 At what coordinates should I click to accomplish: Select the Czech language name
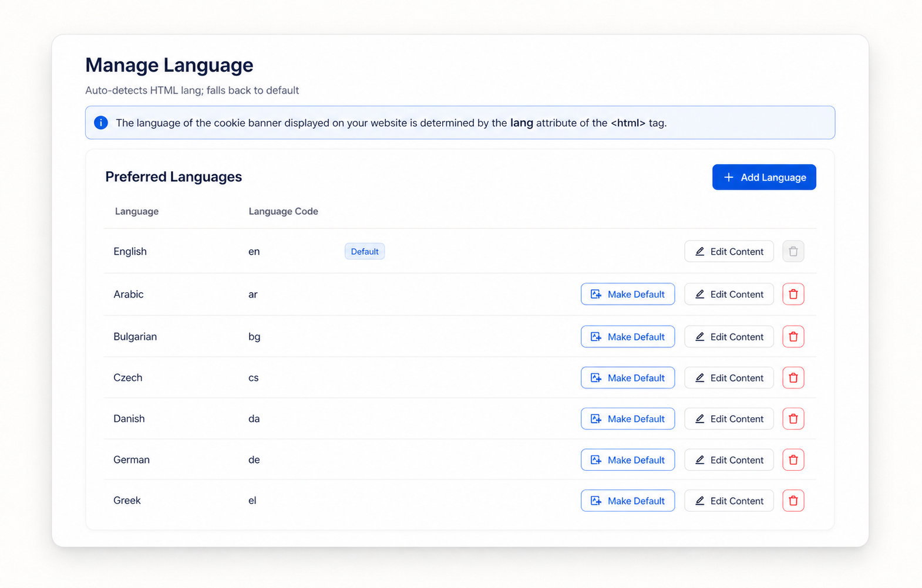128,378
